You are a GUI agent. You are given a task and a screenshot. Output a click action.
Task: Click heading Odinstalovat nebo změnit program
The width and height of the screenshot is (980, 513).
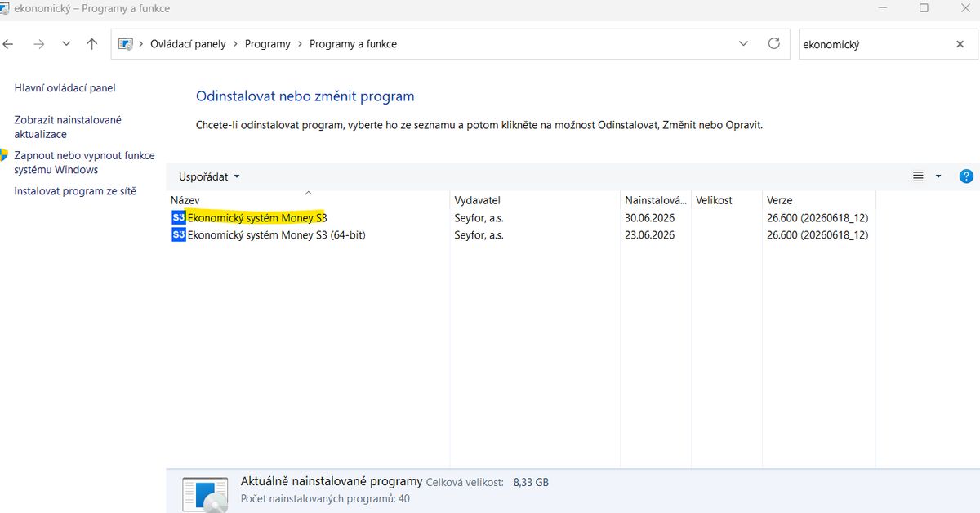[305, 96]
